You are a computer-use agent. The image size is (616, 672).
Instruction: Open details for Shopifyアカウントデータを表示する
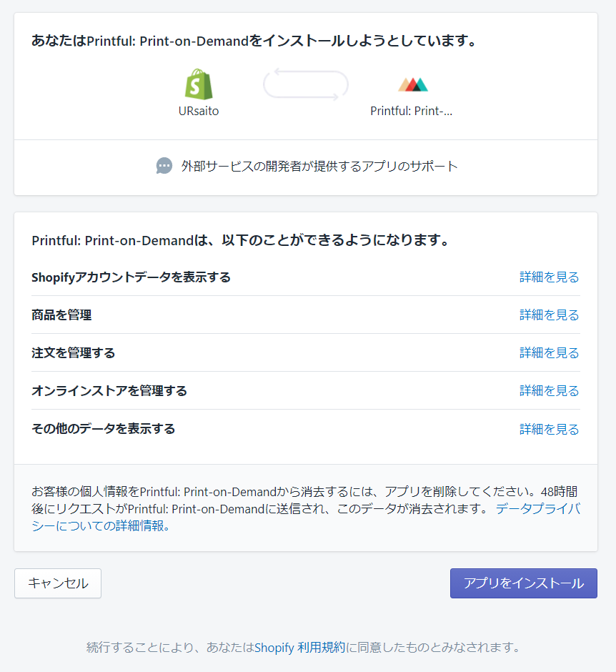[x=549, y=277]
